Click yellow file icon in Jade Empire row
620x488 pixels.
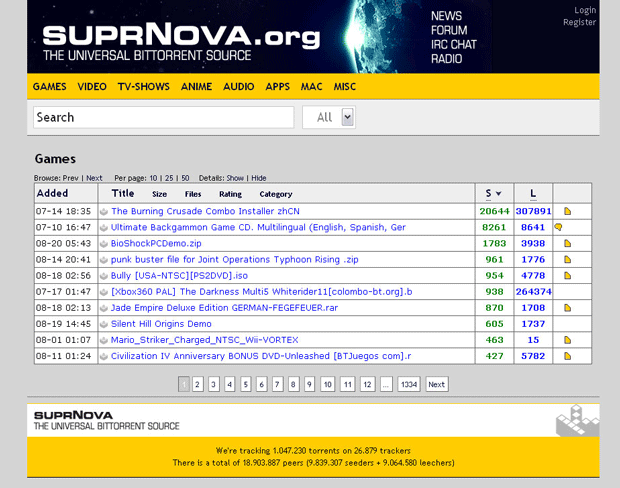(x=567, y=308)
